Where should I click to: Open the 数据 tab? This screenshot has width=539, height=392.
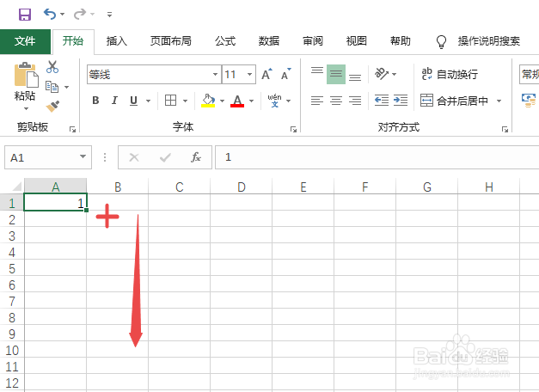coord(269,41)
